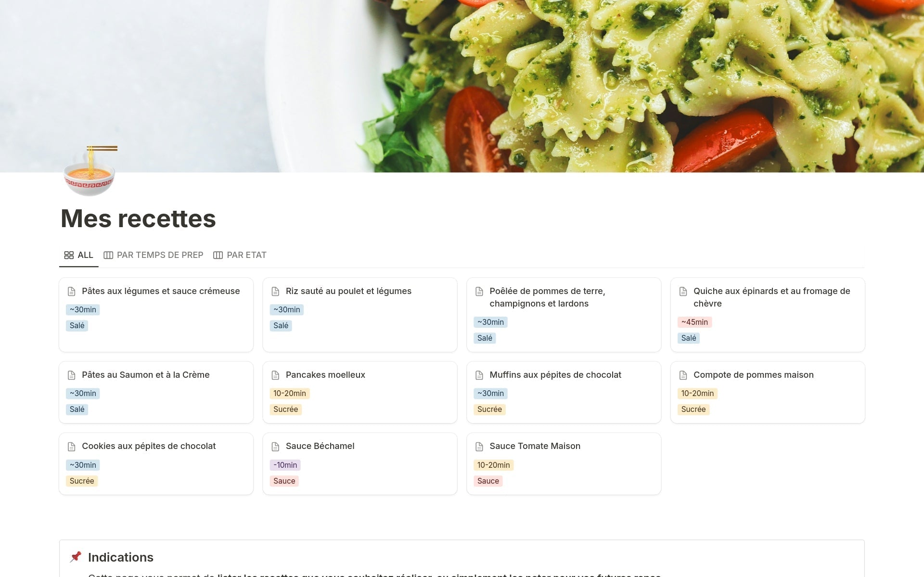This screenshot has height=577, width=924.
Task: Open Pâtes aux légumes et sauce crémeuse recipe
Action: tap(160, 291)
